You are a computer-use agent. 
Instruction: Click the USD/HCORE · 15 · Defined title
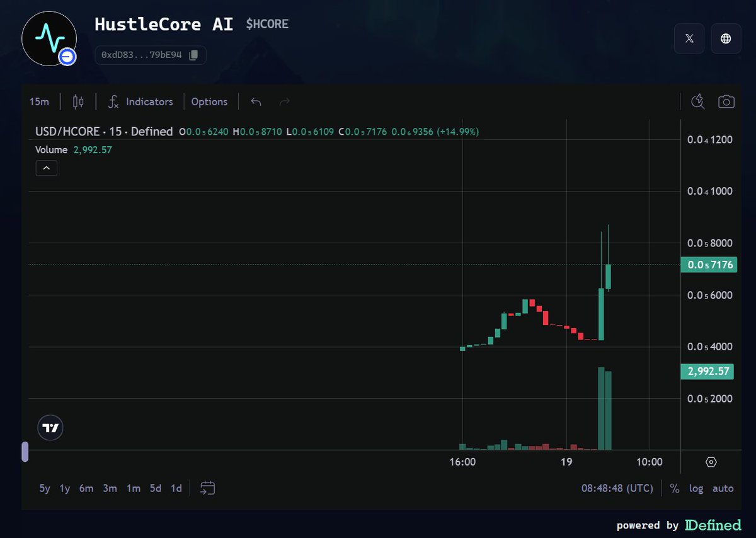coord(104,132)
